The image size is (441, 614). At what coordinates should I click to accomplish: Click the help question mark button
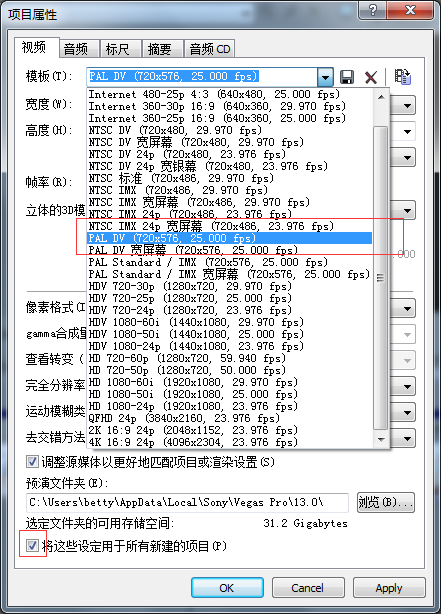pyautogui.click(x=372, y=10)
